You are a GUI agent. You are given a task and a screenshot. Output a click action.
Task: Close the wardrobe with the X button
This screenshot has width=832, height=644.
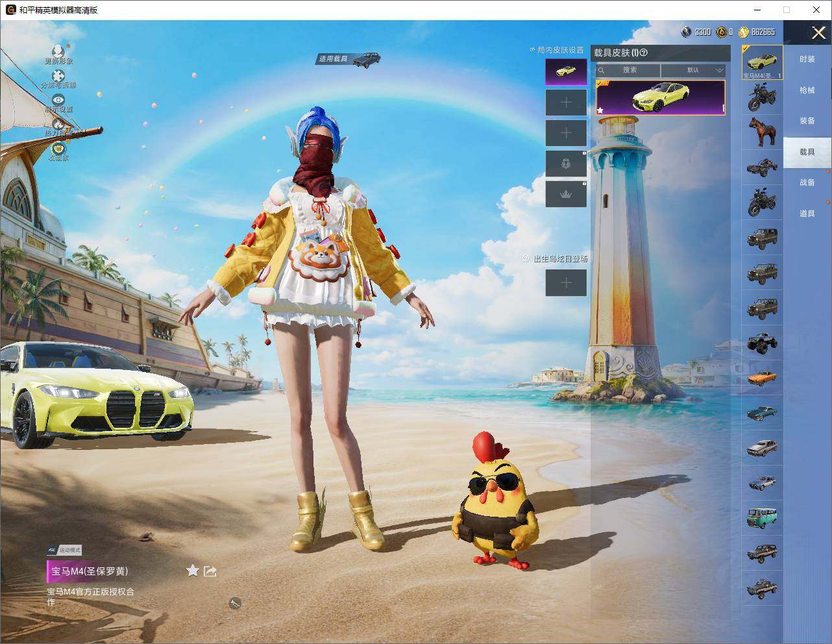pos(818,32)
